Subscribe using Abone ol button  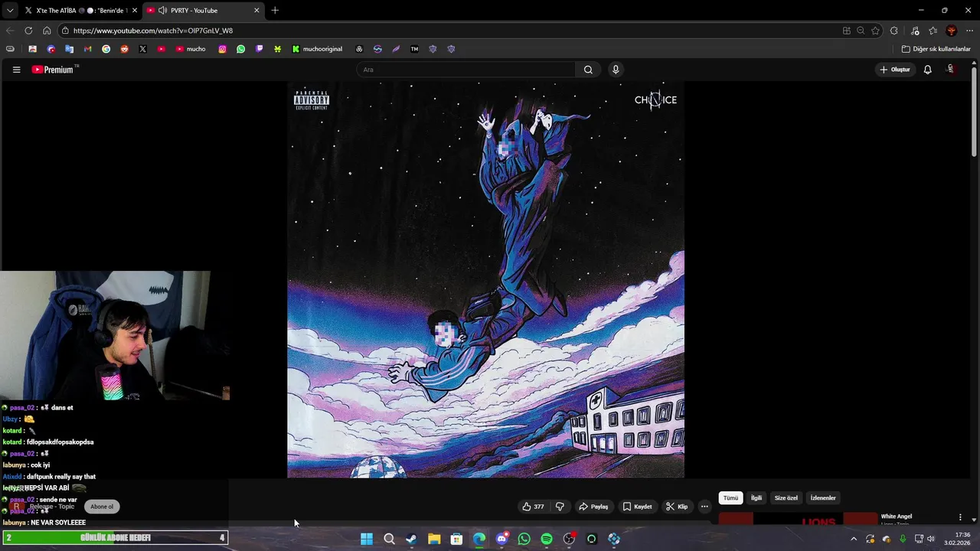pyautogui.click(x=102, y=507)
